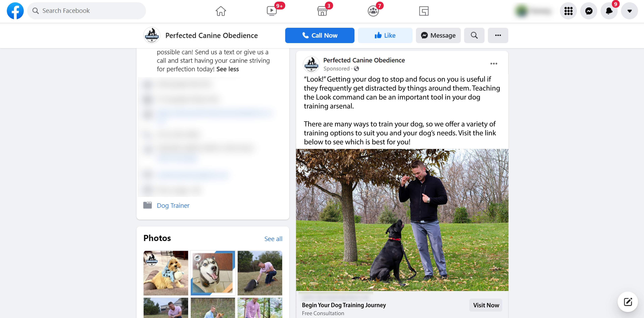
Task: Open the Gaming tab icon
Action: (424, 11)
